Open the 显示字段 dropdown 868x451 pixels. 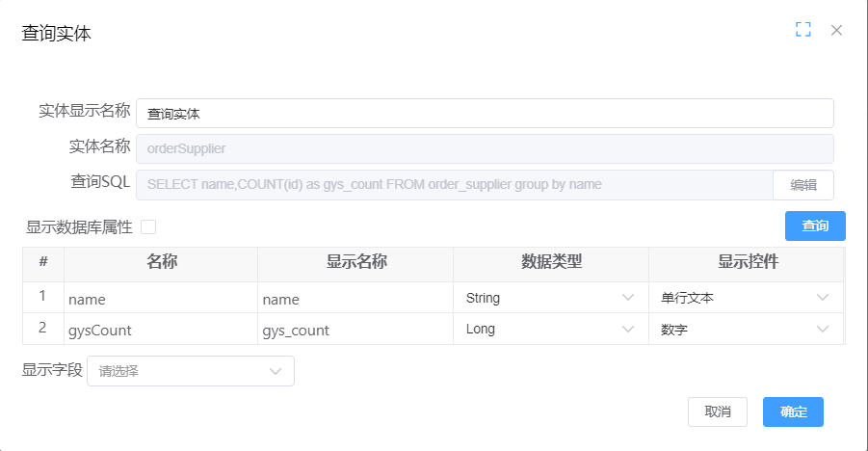(x=190, y=371)
